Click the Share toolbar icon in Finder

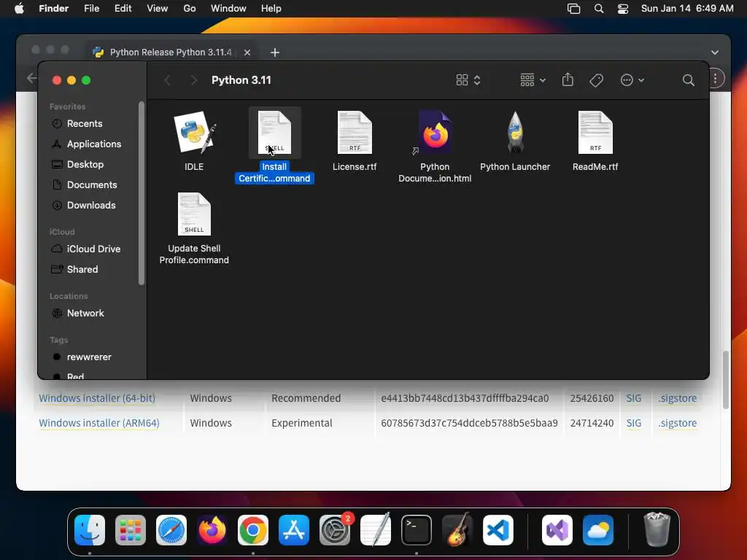(568, 79)
